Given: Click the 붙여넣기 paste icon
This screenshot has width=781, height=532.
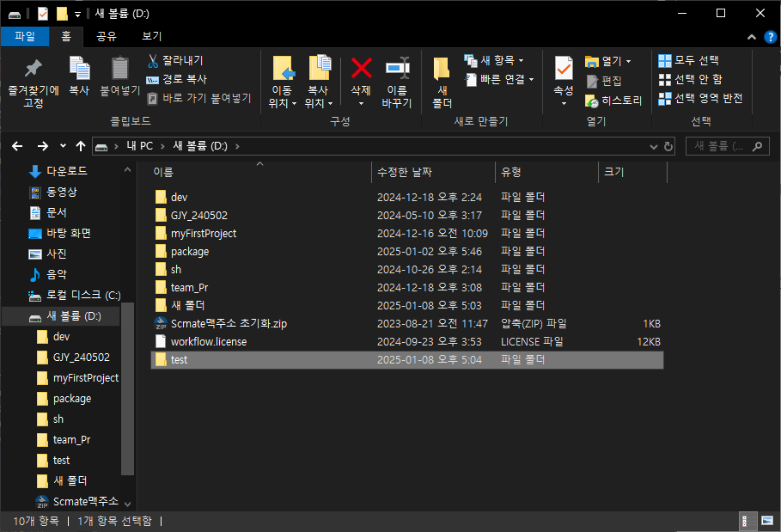Looking at the screenshot, I should (120, 68).
